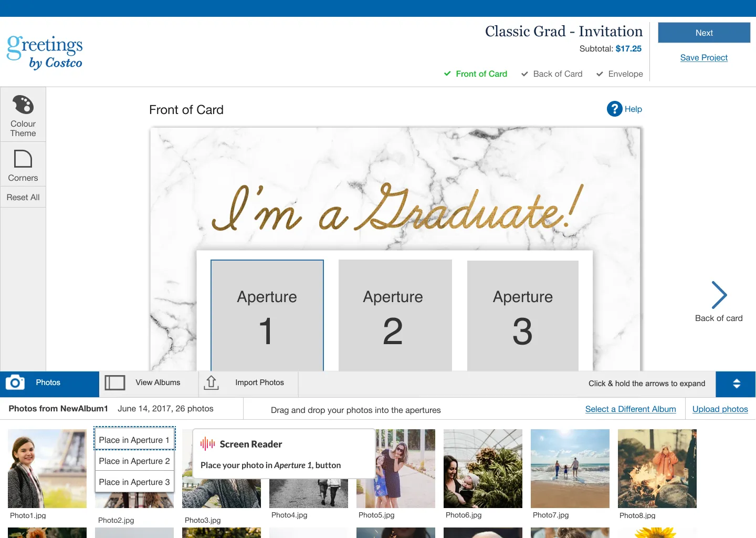Screen dimensions: 756x538
Task: Click the blue Help question mark icon
Action: coord(614,109)
